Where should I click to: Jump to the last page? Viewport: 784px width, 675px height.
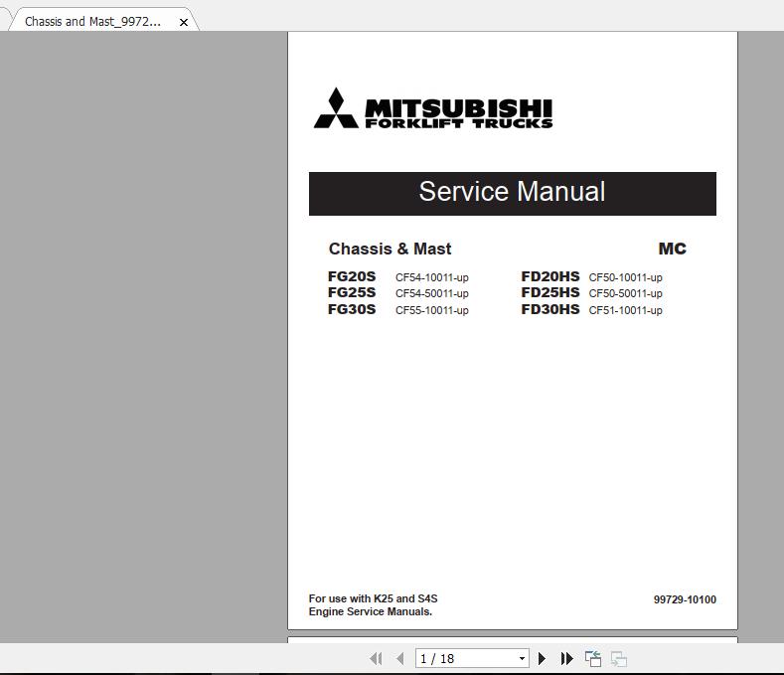(566, 658)
